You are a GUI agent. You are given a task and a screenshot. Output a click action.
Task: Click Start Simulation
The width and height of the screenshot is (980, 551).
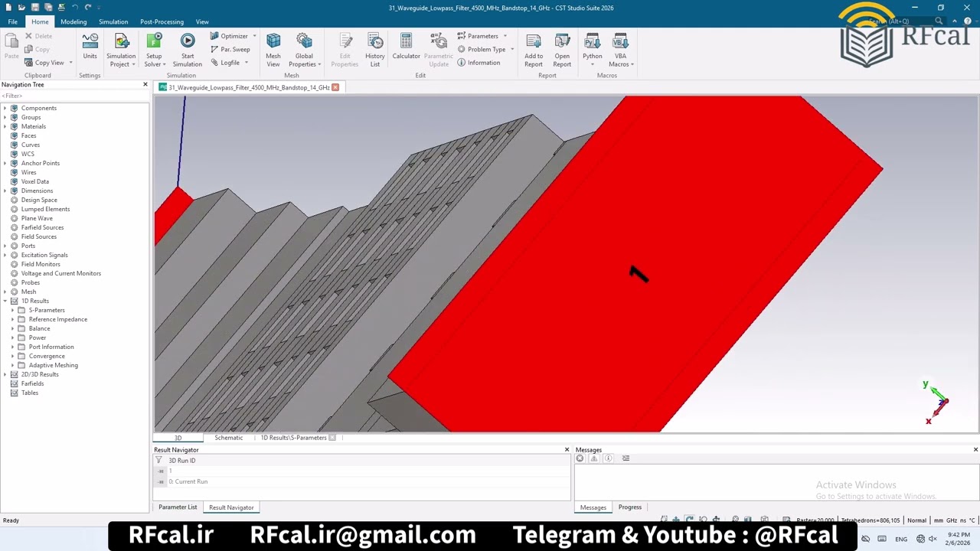coord(188,50)
